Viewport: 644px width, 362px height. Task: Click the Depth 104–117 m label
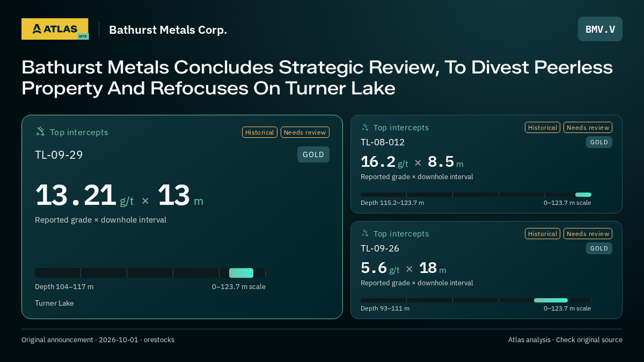point(64,287)
